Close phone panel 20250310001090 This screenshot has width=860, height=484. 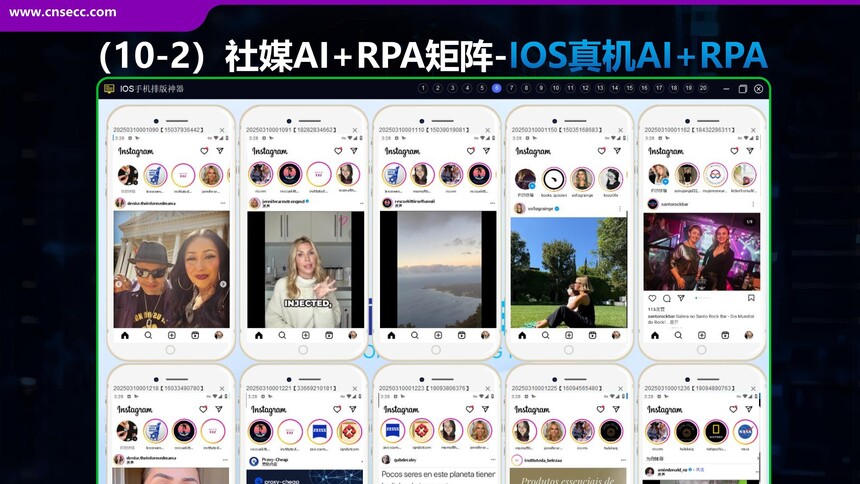pos(222,130)
